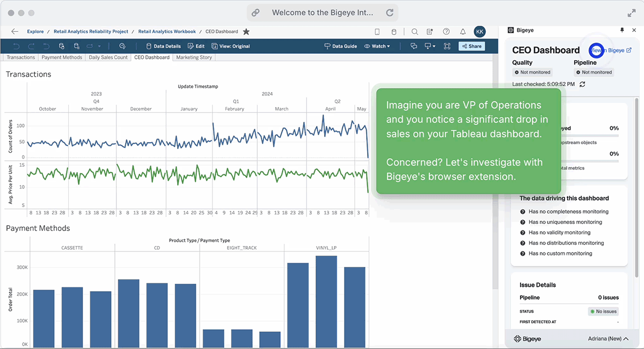Screen dimensions: 644x349
Task: Switch to the Payment Methods tab
Action: point(62,57)
